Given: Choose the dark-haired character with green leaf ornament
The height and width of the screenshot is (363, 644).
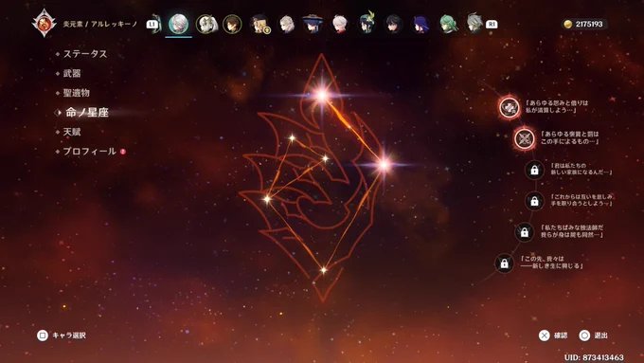Looking at the screenshot, I should 367,23.
